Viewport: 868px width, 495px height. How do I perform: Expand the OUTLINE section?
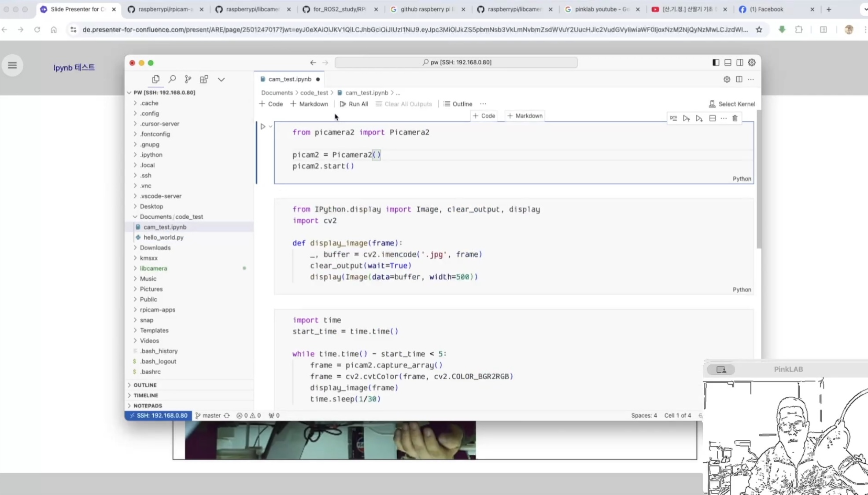tap(145, 385)
